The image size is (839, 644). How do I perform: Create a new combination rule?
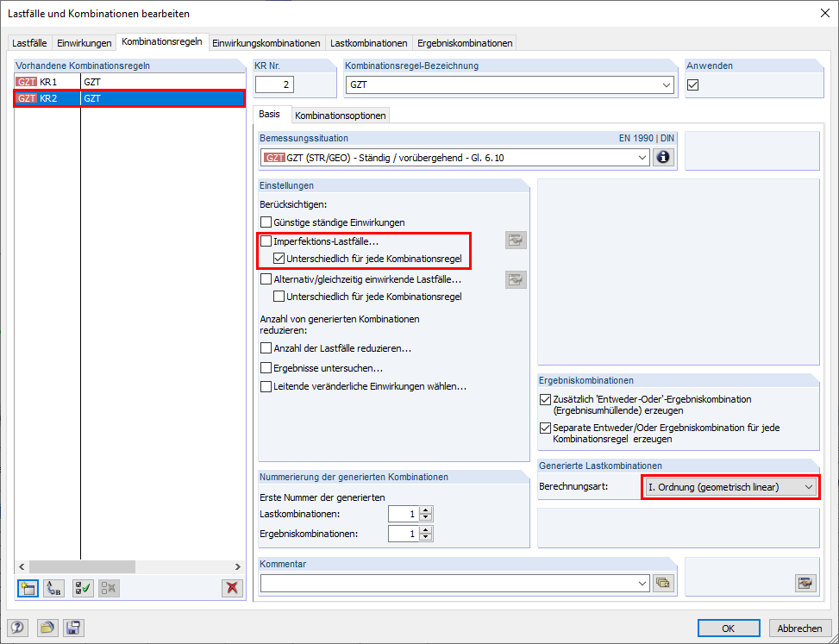pyautogui.click(x=27, y=588)
